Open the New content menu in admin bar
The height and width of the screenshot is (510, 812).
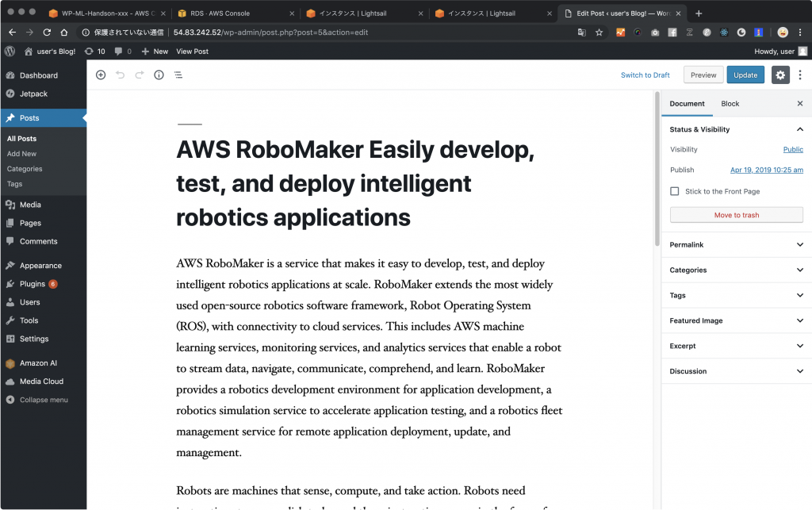pos(155,52)
